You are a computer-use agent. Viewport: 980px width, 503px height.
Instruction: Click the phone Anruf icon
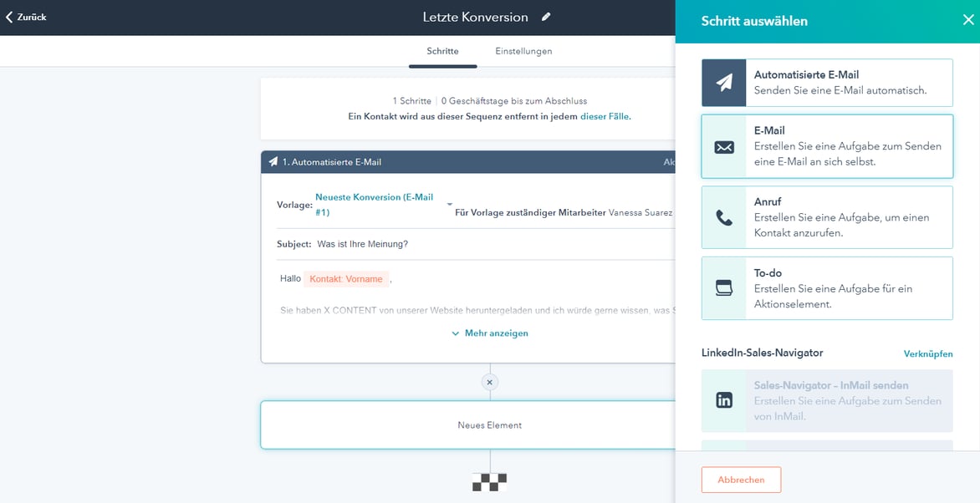point(724,218)
